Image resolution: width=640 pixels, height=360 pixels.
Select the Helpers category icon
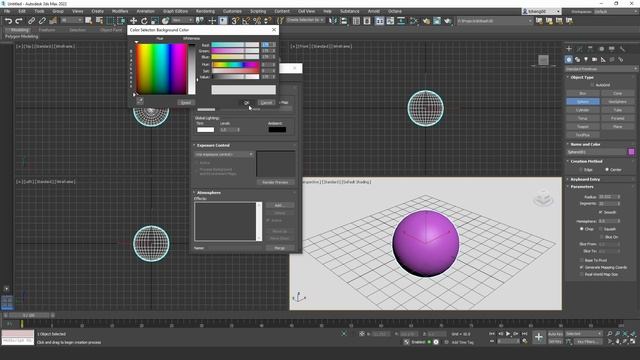pos(603,60)
